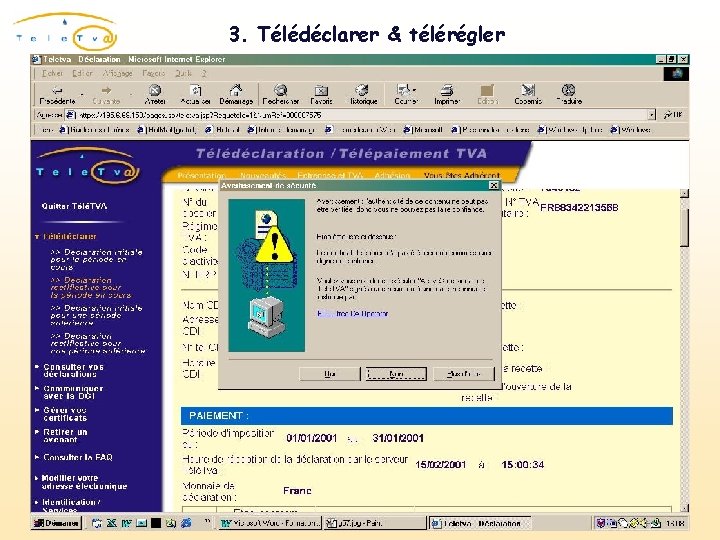The width and height of the screenshot is (720, 540).
Task: Open the Adhésion tab
Action: tap(392, 175)
